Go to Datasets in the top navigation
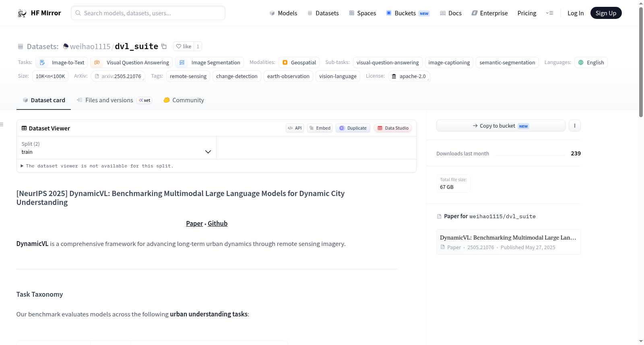The image size is (644, 345). pos(323,13)
